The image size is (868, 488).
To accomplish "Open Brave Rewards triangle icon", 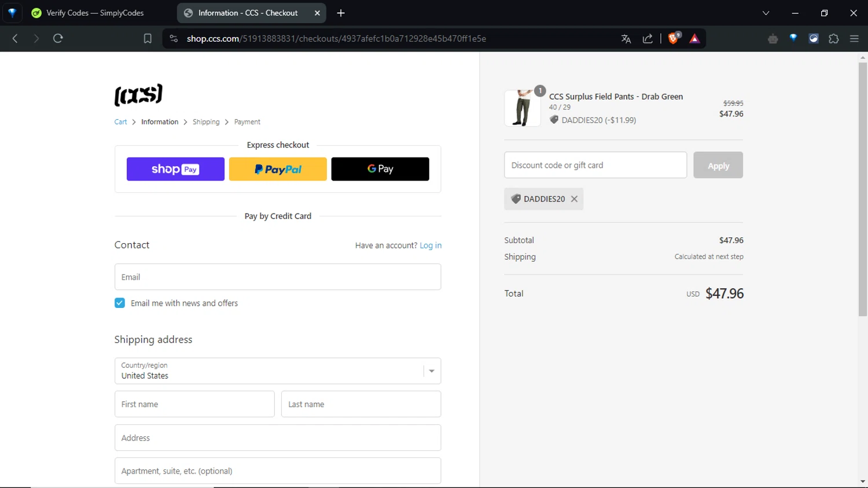I will (x=694, y=39).
